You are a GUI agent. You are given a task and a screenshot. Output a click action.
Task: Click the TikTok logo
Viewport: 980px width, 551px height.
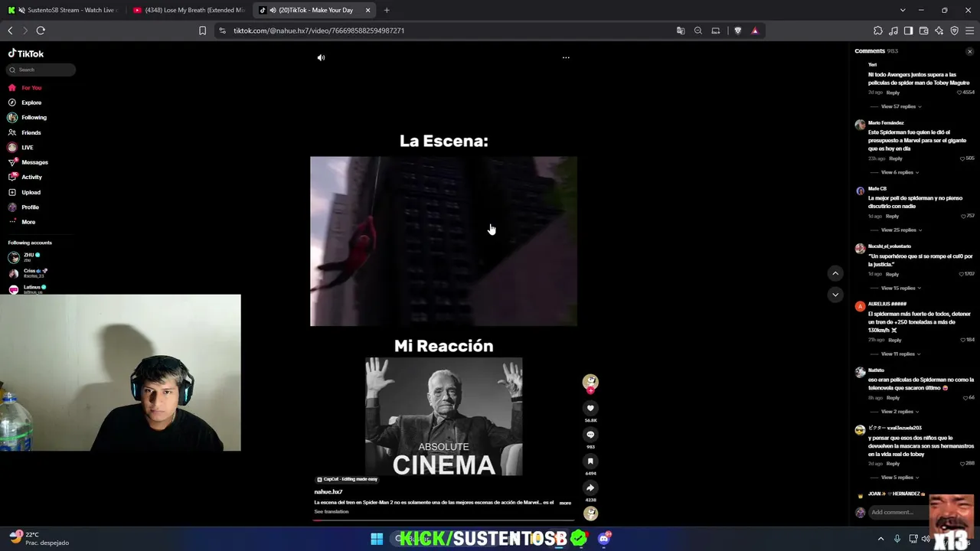tap(26, 54)
